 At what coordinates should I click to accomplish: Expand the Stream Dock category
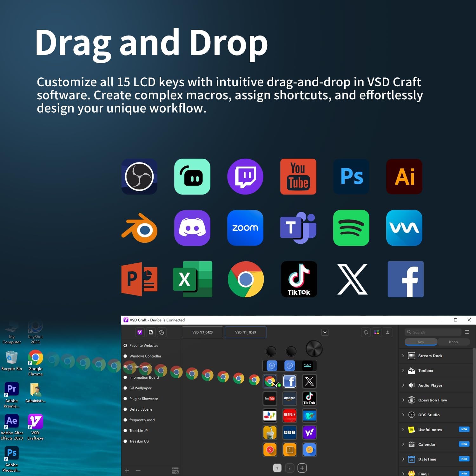coord(403,356)
